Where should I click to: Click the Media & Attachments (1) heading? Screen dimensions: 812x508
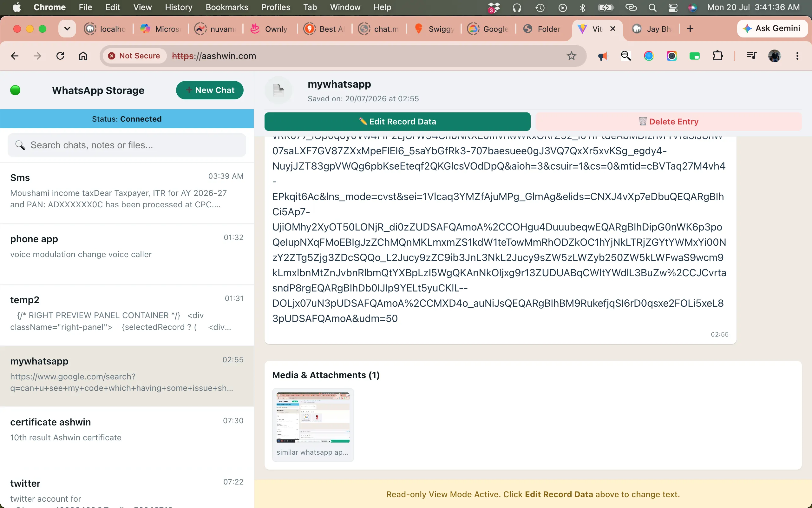tap(326, 375)
